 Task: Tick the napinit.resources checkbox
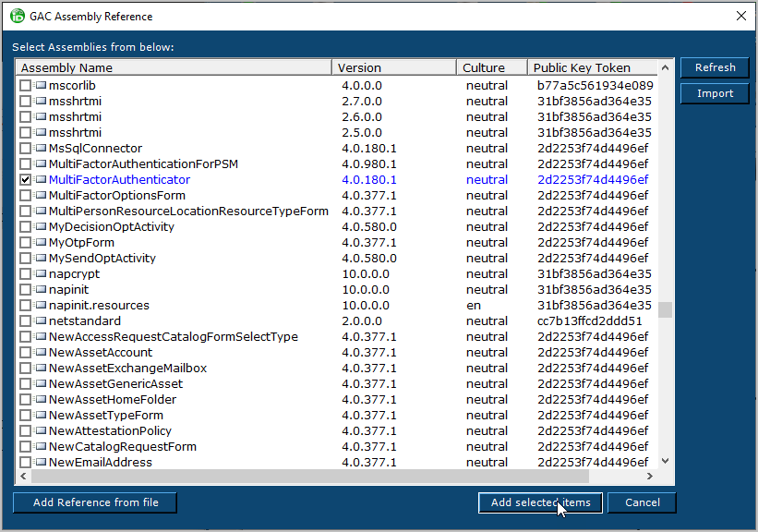[26, 306]
